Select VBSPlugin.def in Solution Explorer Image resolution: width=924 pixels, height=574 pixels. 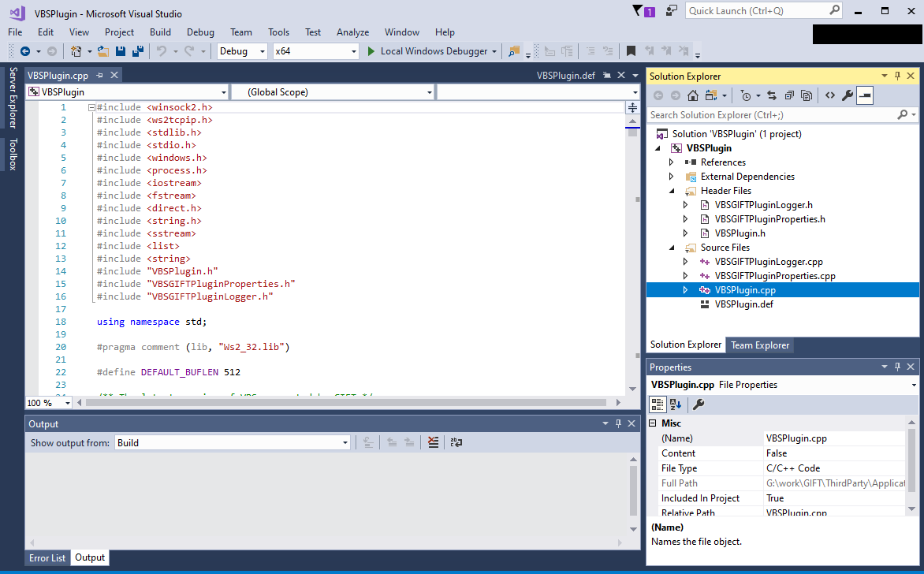click(x=744, y=304)
